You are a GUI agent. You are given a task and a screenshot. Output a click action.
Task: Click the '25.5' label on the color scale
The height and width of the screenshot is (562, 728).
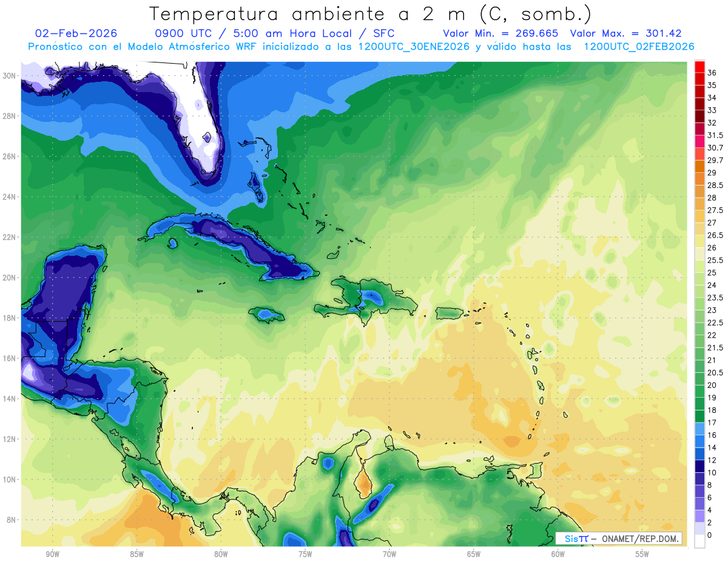(715, 260)
